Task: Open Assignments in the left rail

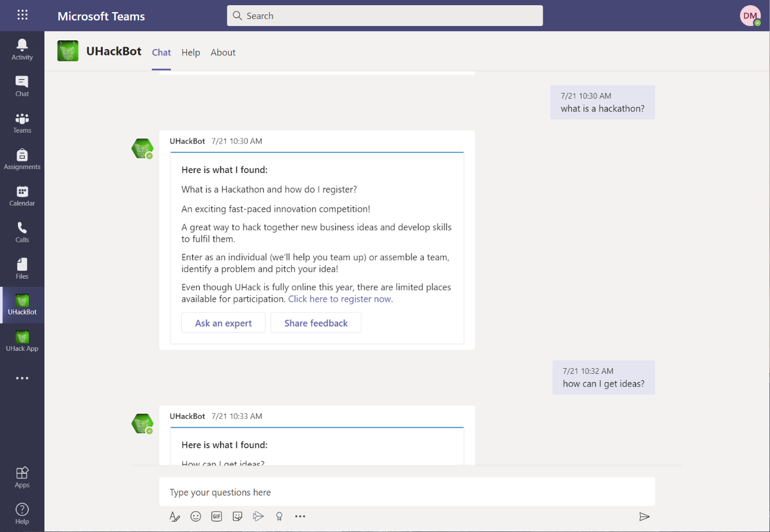Action: (x=22, y=159)
